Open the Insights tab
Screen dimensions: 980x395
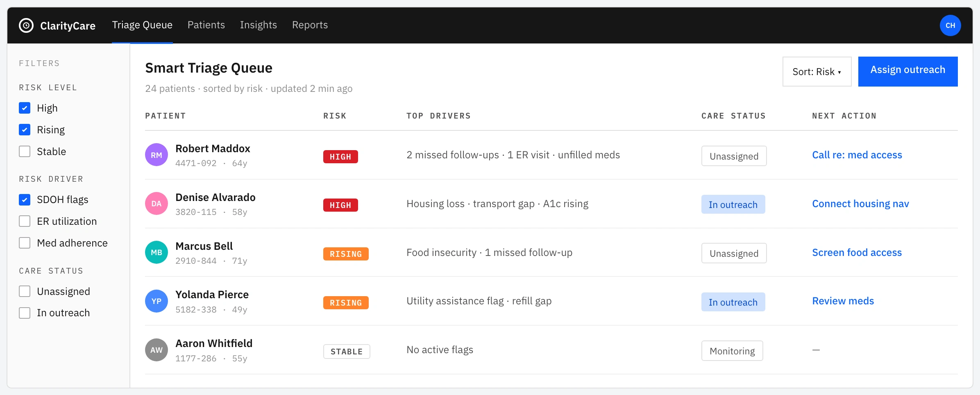coord(258,25)
